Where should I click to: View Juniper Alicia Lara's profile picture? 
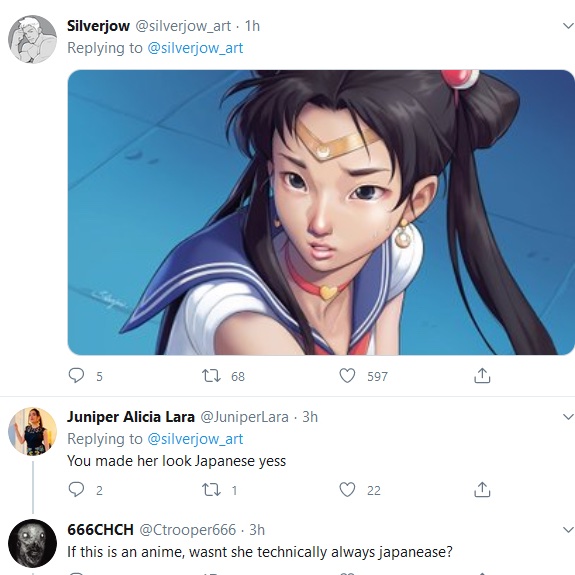(x=33, y=431)
